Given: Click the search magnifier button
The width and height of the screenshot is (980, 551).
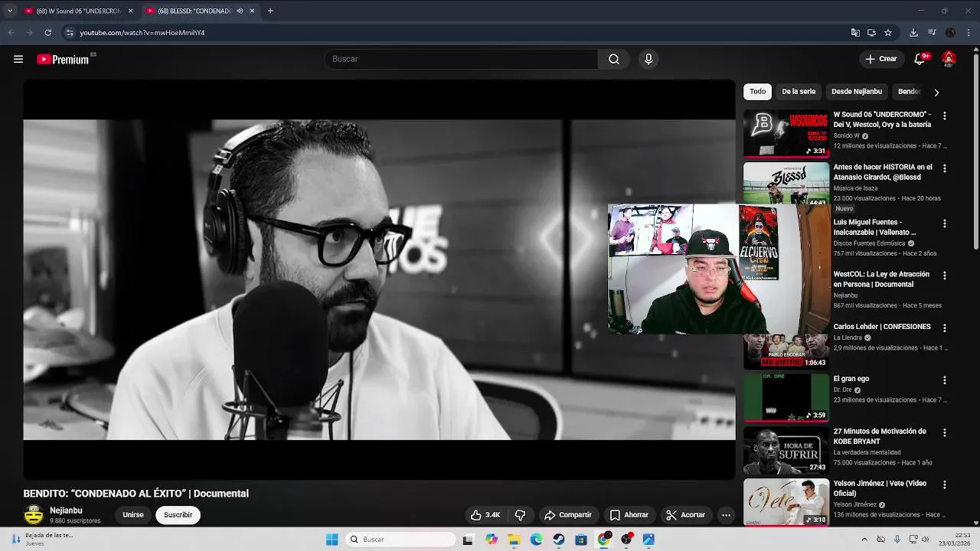Looking at the screenshot, I should 614,59.
